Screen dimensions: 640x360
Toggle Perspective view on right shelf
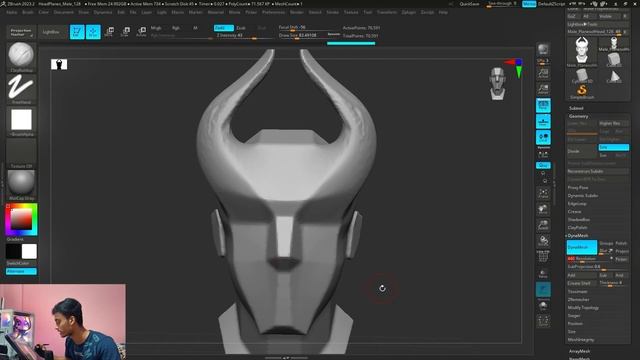click(543, 105)
